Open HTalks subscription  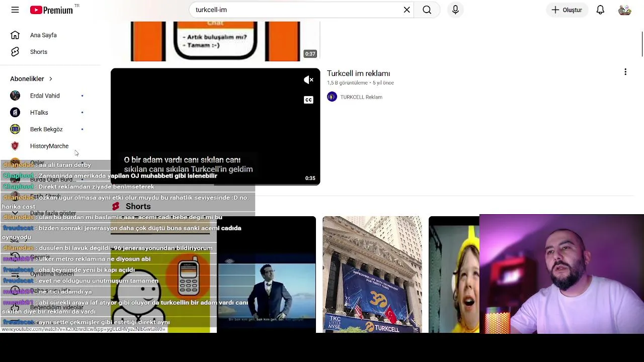[x=39, y=113]
